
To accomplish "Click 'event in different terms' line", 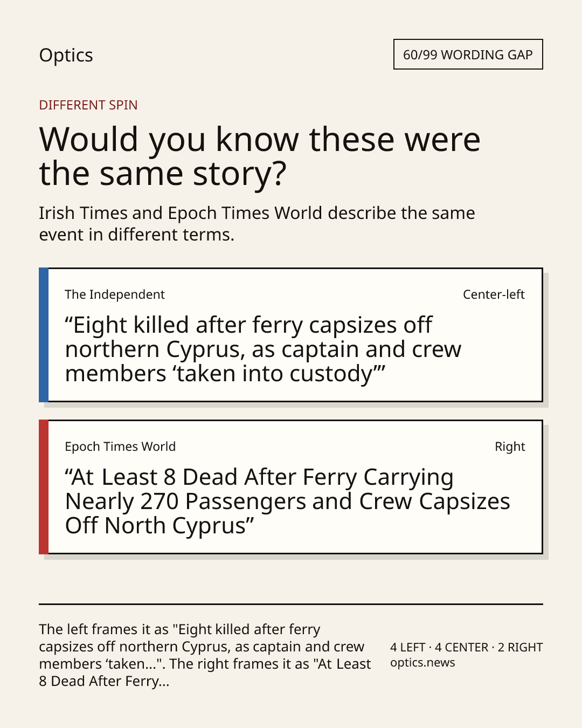I will coord(136,235).
